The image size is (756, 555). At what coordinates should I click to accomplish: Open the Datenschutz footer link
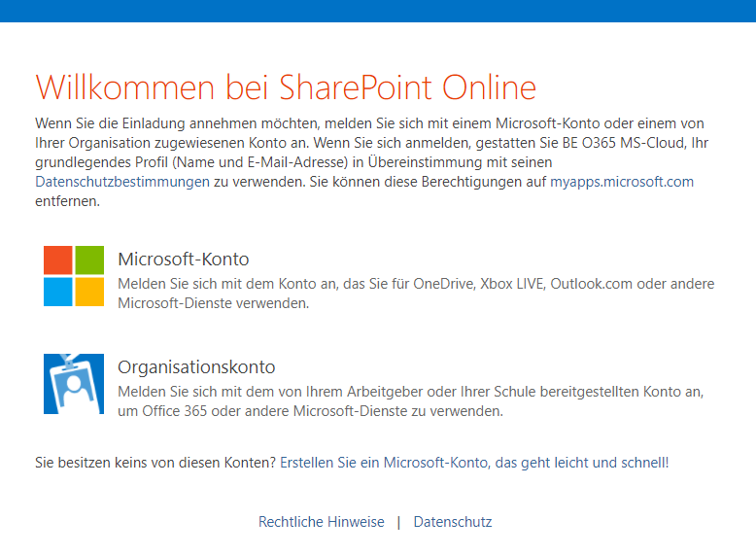click(x=453, y=522)
